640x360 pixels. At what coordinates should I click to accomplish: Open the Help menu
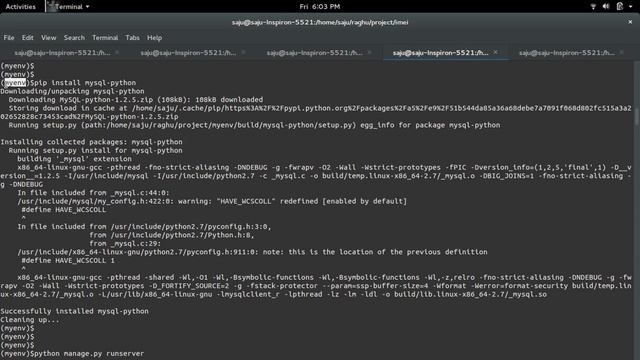click(x=154, y=38)
